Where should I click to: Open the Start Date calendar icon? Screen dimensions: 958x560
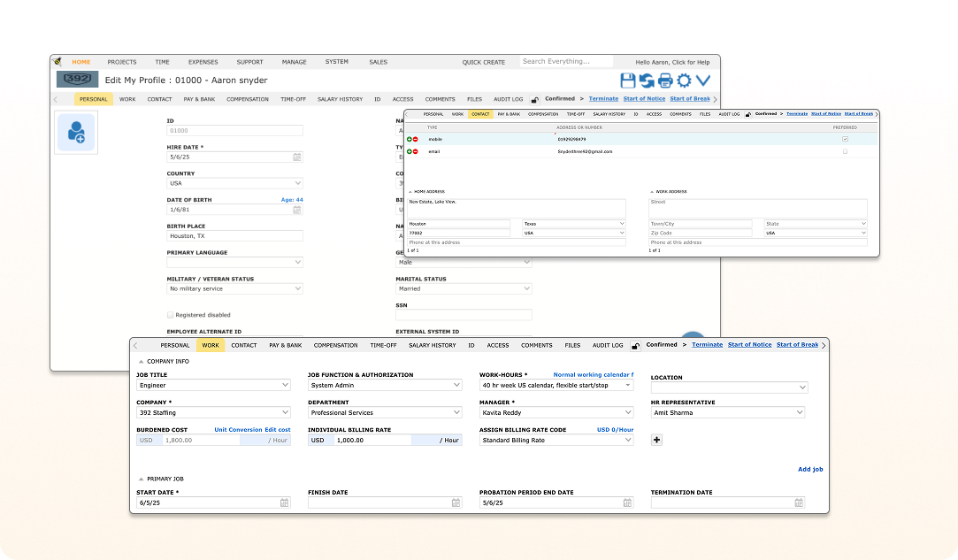point(285,502)
